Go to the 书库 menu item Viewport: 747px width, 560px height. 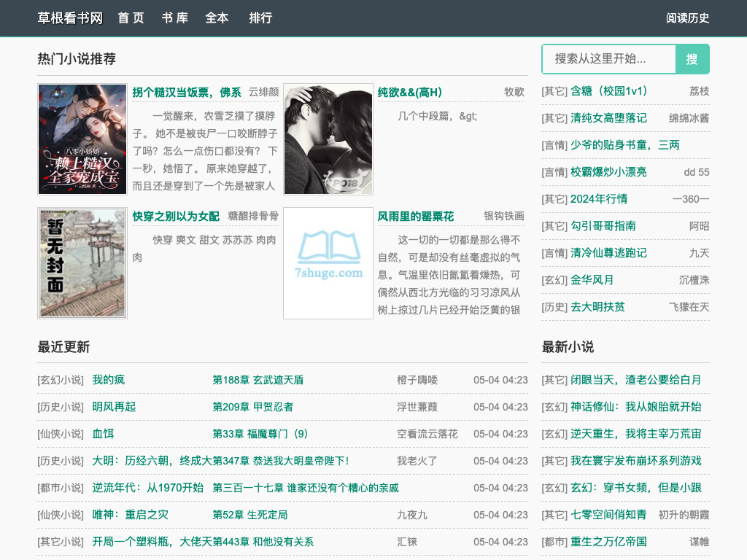tap(174, 18)
